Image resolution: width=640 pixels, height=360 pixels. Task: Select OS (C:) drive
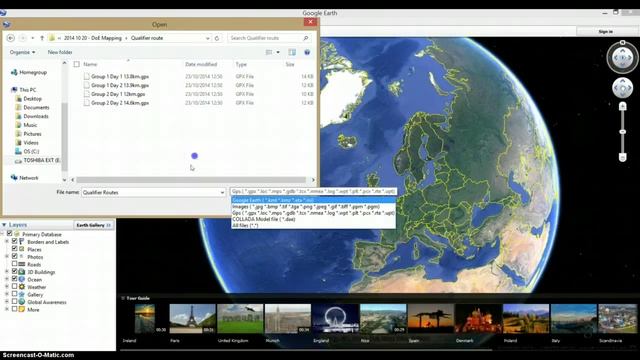[27, 151]
